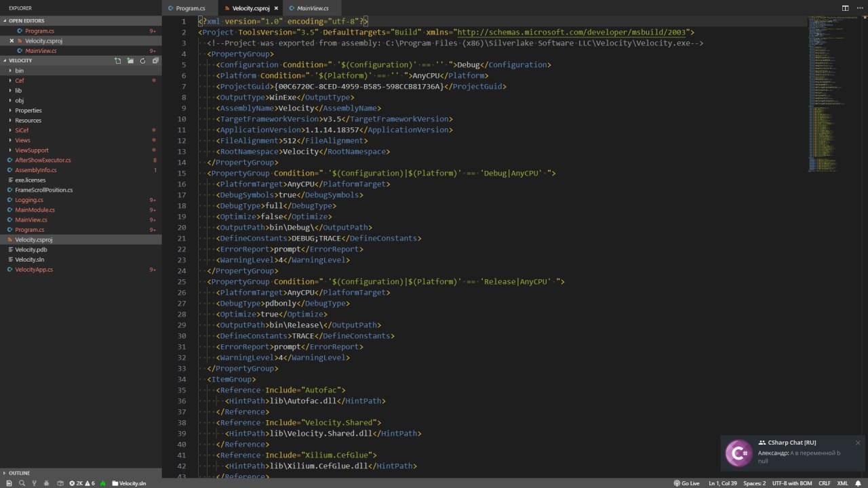Click the New Folder icon in explorer
This screenshot has width=868, height=488.
tap(130, 60)
